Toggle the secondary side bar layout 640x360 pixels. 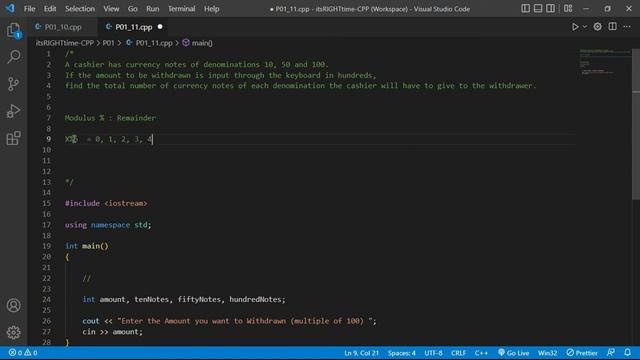(x=550, y=9)
